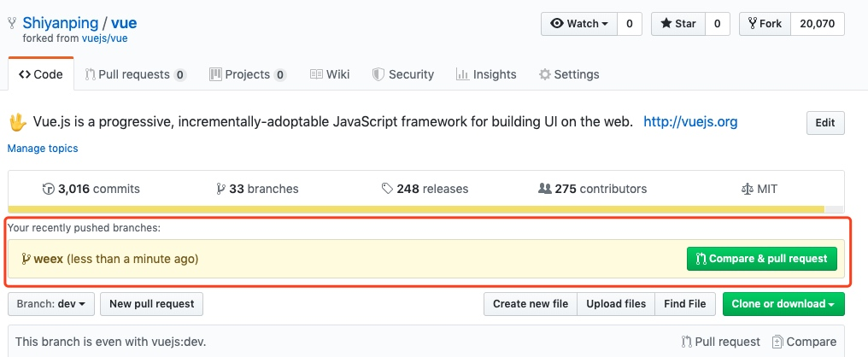Expand the Branch: dev selector
This screenshot has height=357, width=868.
[50, 303]
